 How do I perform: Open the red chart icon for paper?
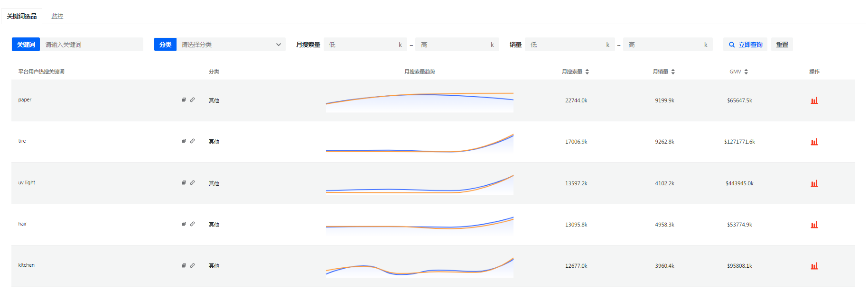[814, 100]
